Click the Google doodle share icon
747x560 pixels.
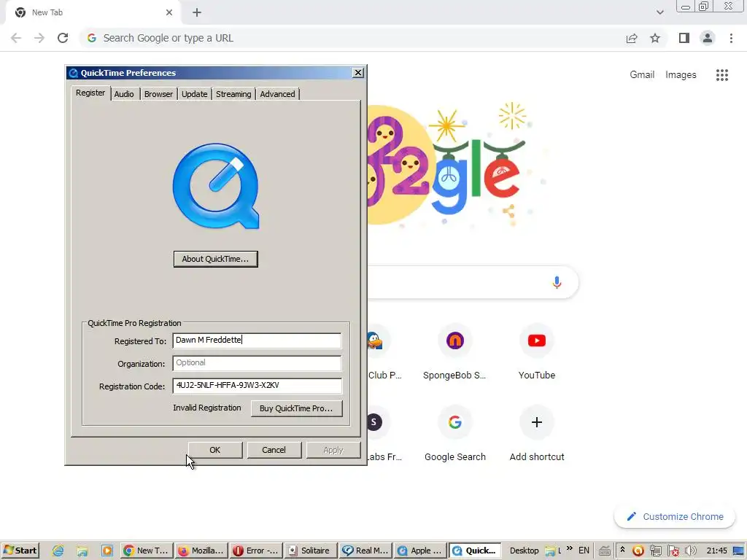click(509, 211)
